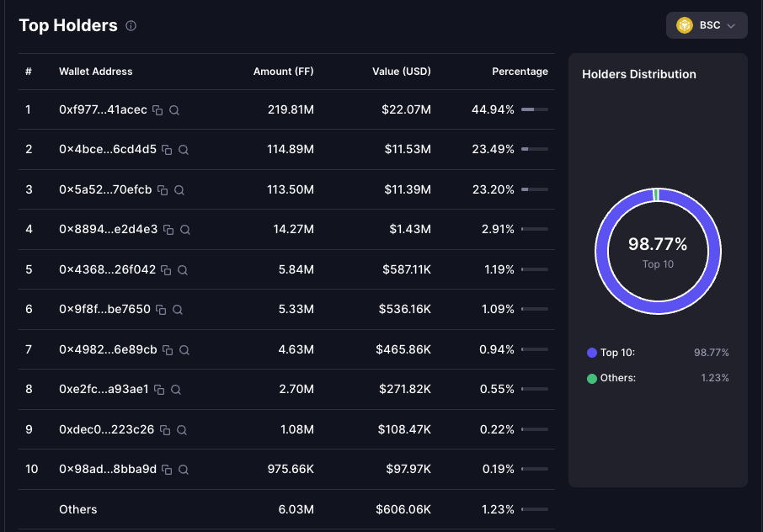The height and width of the screenshot is (532, 763).
Task: Copy the 0xdec0...223c26 address
Action: coord(165,430)
